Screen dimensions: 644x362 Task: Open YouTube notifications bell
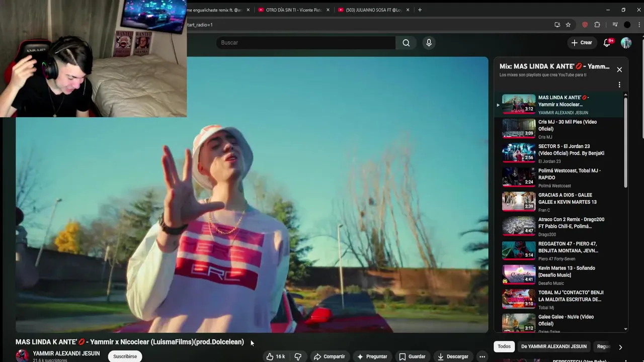click(x=607, y=43)
